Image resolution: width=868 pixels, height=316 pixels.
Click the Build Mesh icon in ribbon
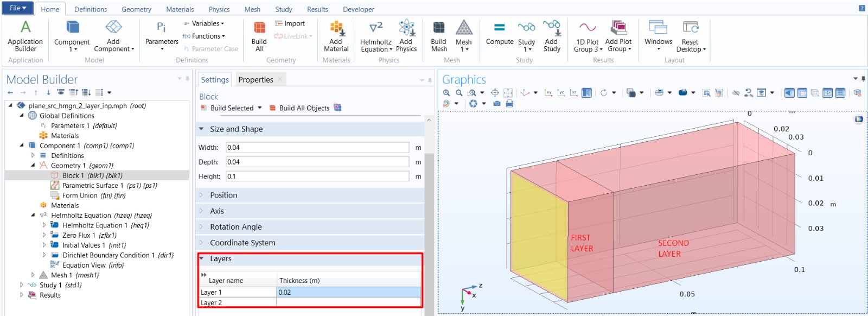tap(438, 35)
